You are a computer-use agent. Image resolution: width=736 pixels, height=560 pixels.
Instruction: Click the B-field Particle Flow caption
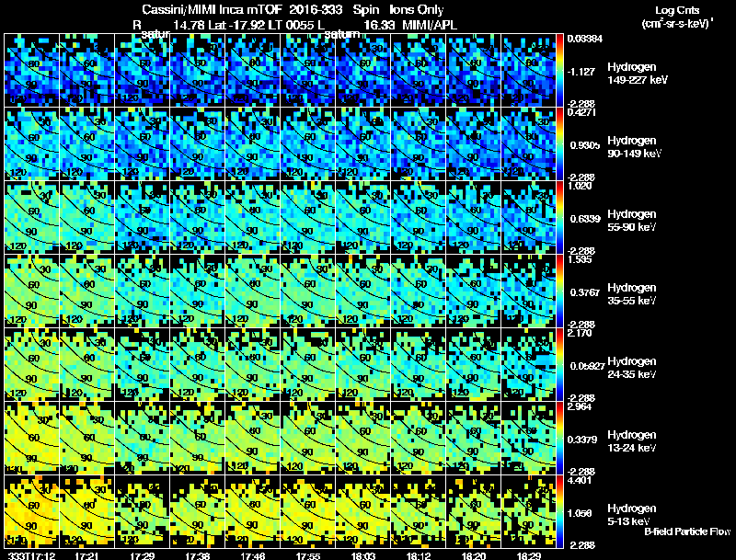[687, 531]
